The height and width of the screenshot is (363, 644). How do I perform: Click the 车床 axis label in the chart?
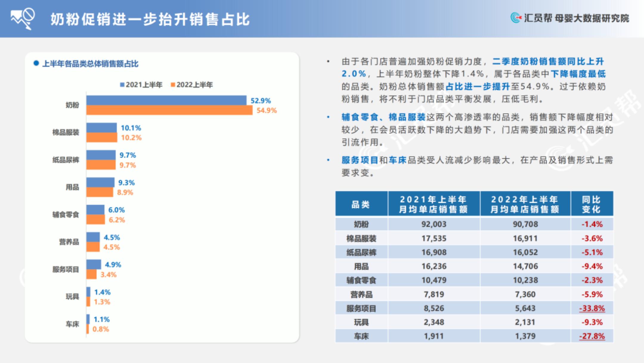72,324
